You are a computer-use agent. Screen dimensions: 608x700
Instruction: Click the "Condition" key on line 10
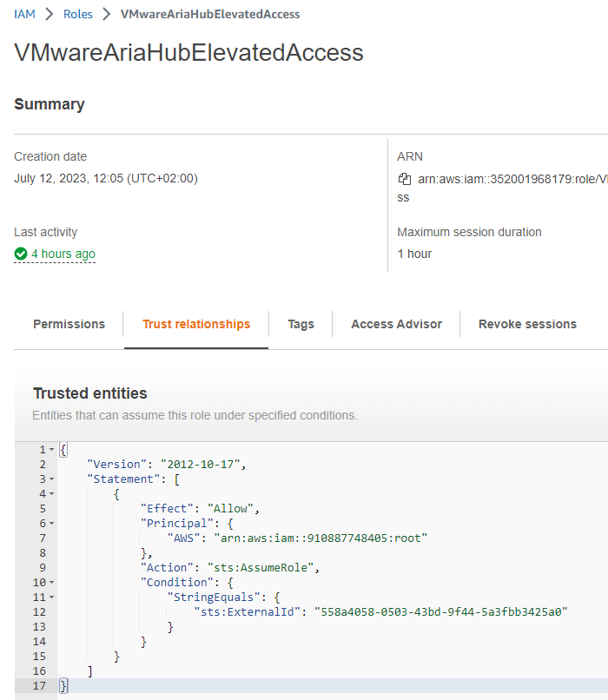pos(177,583)
